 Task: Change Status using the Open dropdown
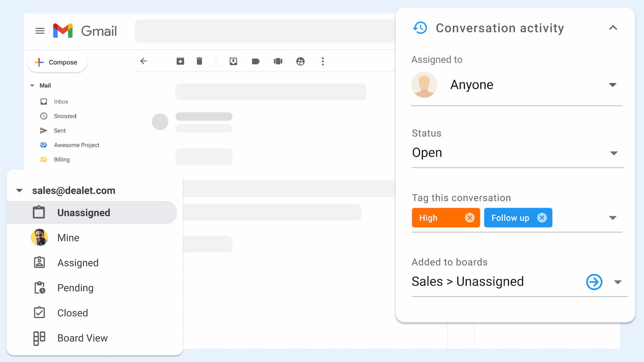614,153
